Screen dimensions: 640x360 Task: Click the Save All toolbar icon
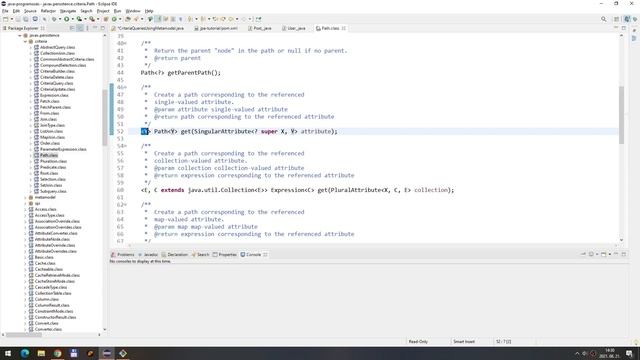click(x=25, y=19)
